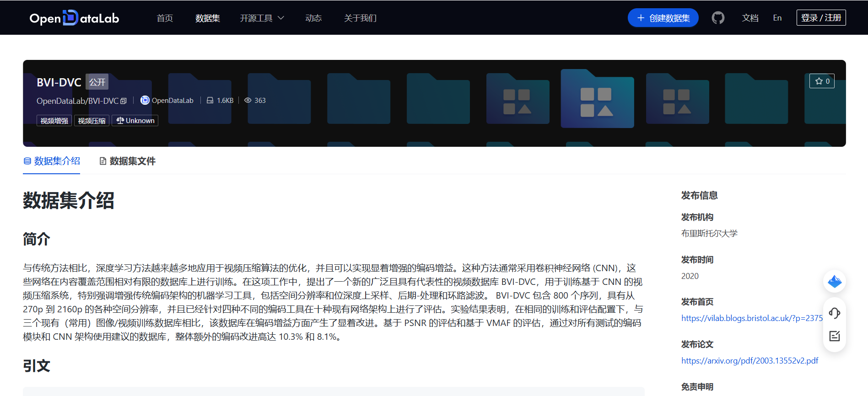This screenshot has width=868, height=396.
Task: Open 动态 navigation item
Action: click(313, 18)
